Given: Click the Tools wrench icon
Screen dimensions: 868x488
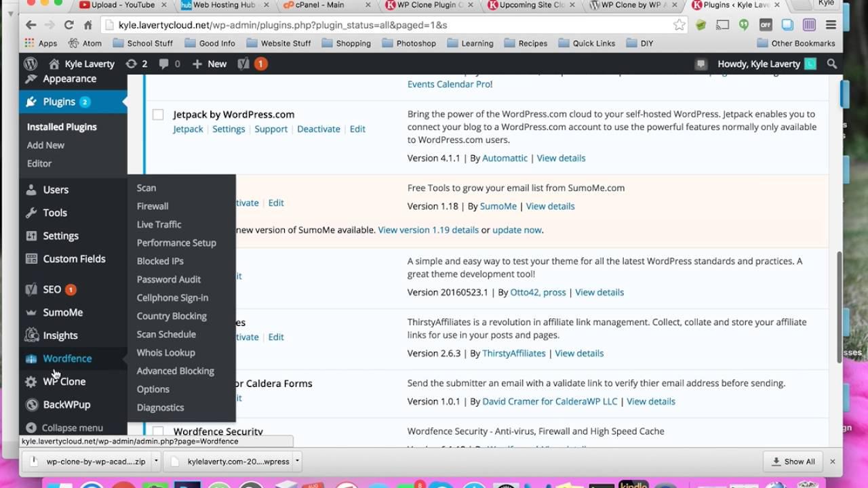Looking at the screenshot, I should (31, 213).
